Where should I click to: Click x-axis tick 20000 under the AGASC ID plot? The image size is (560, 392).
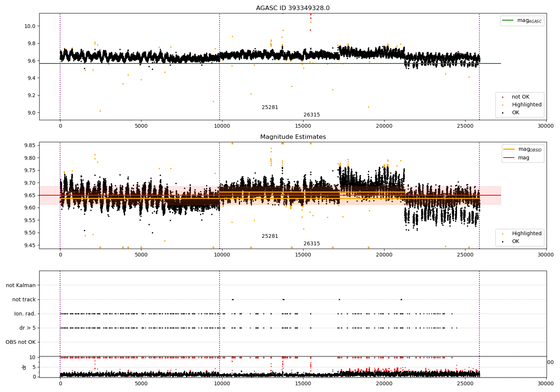[384, 126]
